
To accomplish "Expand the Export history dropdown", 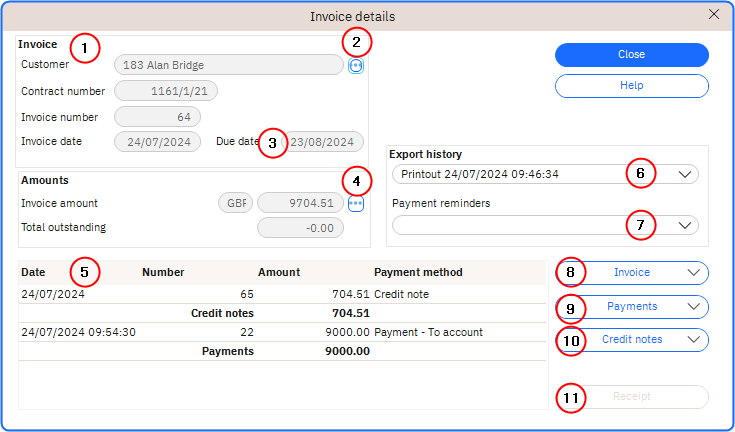I will [685, 174].
